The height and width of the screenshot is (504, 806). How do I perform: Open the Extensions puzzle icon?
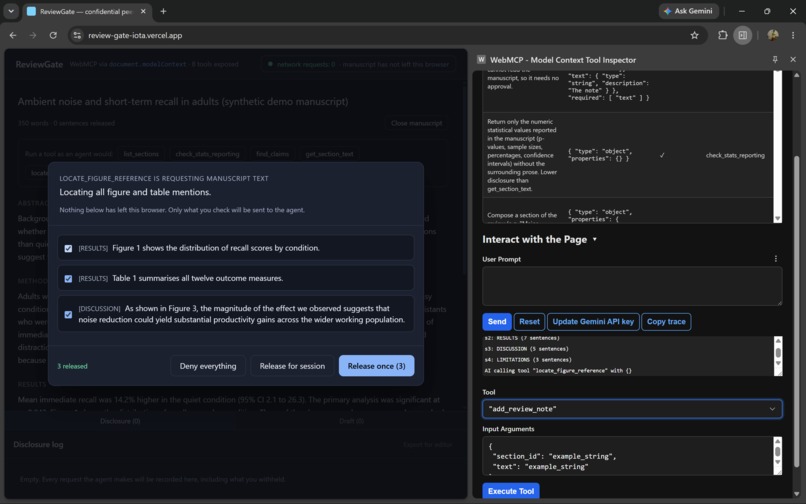[722, 35]
